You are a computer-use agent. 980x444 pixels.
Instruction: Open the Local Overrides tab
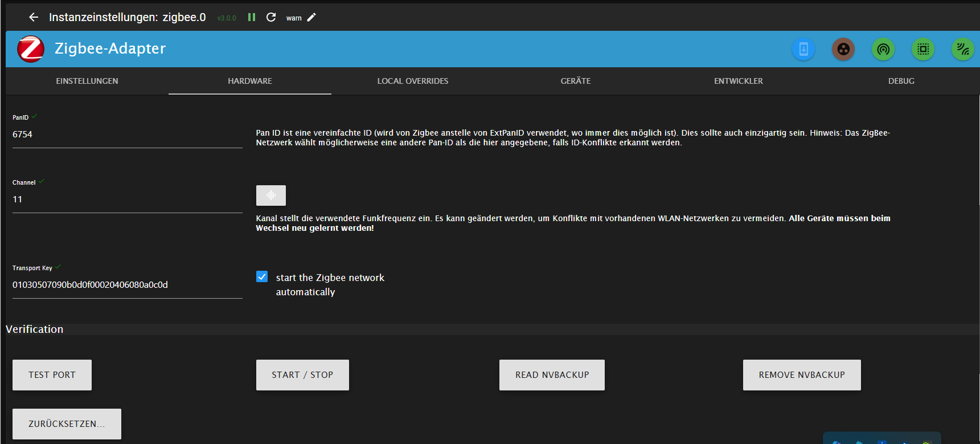[413, 81]
